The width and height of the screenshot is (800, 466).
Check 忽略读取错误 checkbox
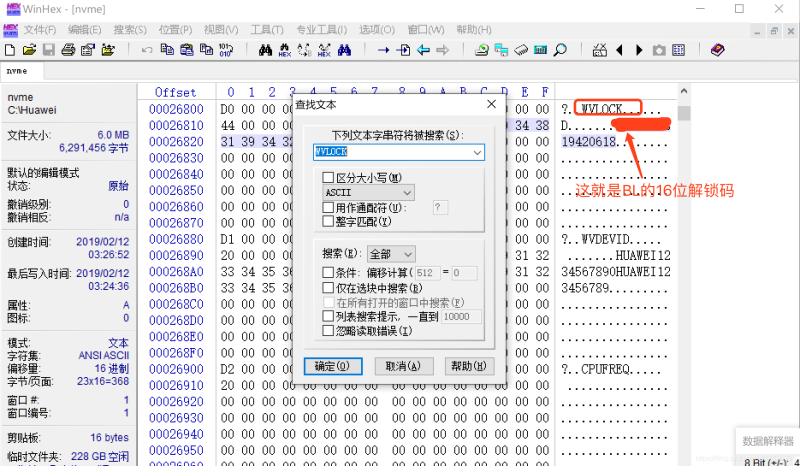[328, 331]
